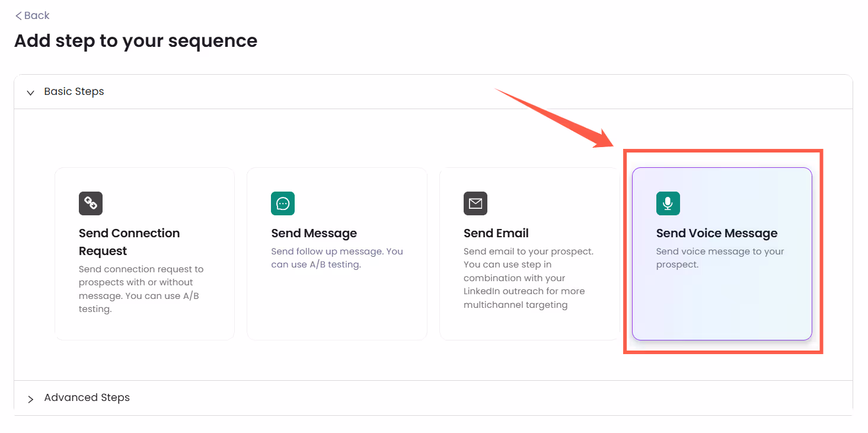The width and height of the screenshot is (868, 433).
Task: Click the Basic Steps section header
Action: tap(74, 91)
